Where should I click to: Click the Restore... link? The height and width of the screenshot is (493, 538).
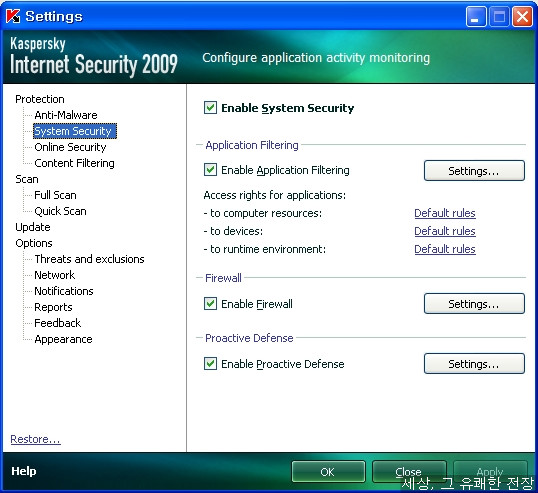coord(35,439)
